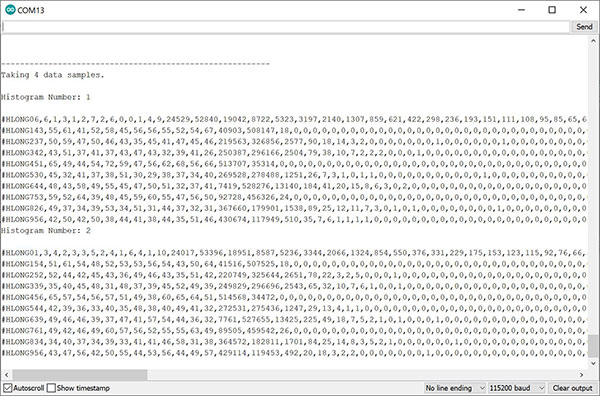Open the 115200 baud rate dropdown

(x=517, y=388)
